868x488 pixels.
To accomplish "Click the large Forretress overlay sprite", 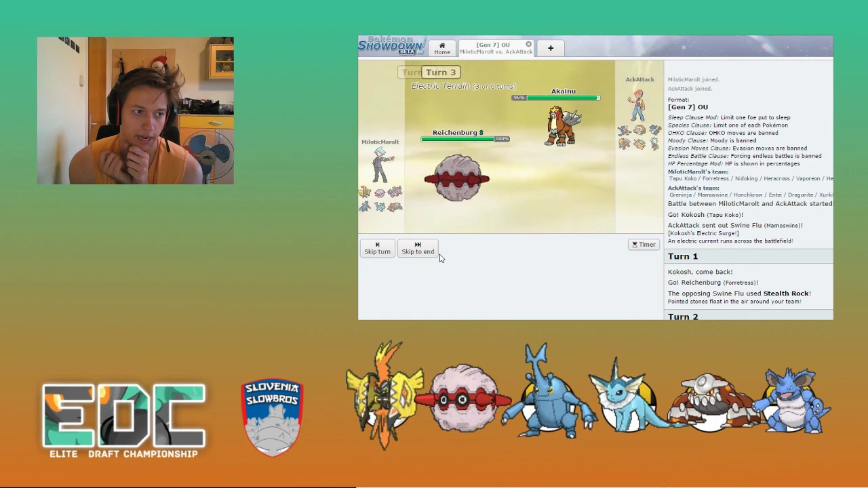I will pyautogui.click(x=465, y=399).
